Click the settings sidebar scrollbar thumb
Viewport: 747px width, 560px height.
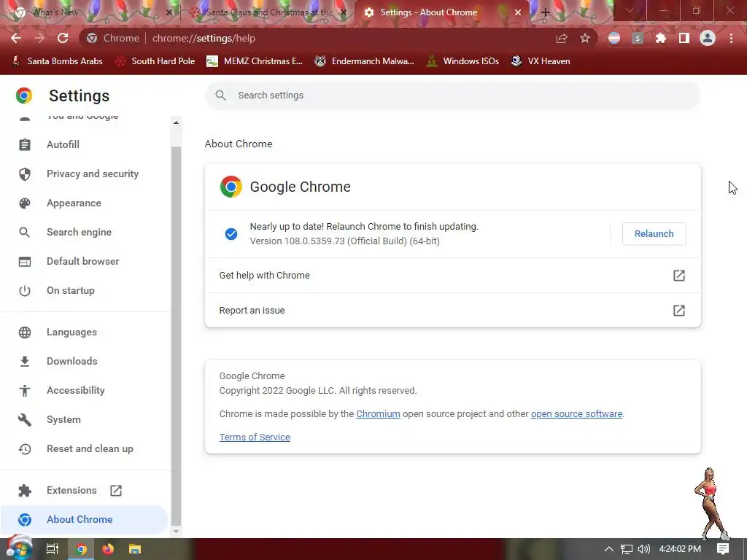(x=177, y=335)
